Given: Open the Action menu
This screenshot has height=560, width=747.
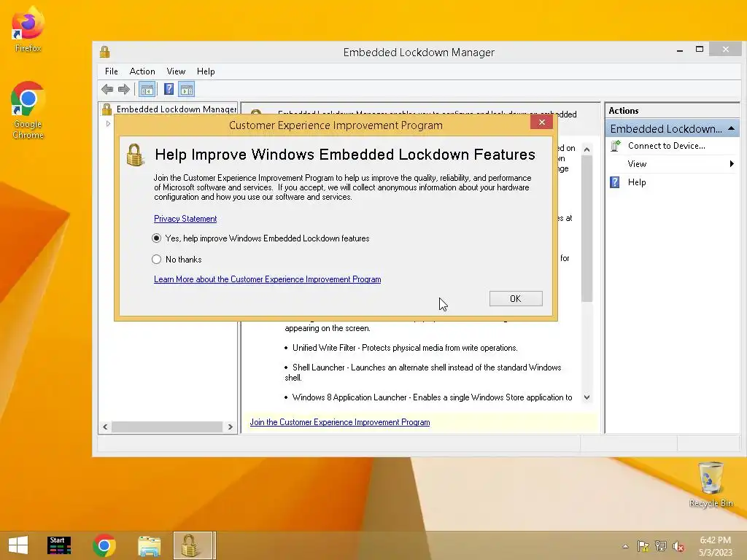Looking at the screenshot, I should (x=142, y=71).
